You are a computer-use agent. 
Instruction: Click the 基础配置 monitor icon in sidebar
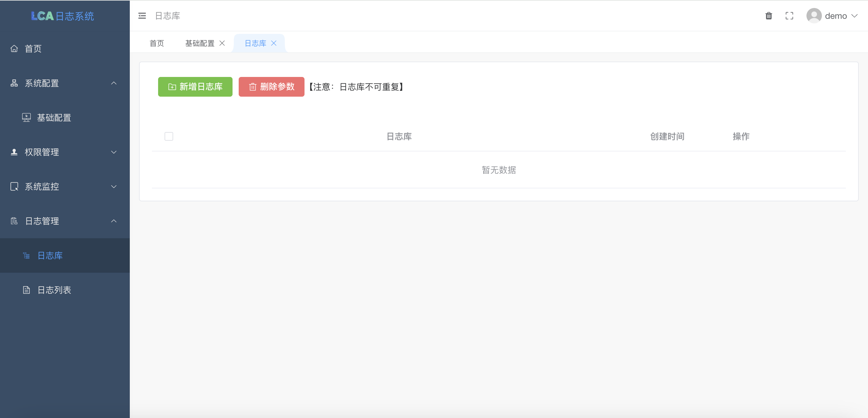click(26, 117)
